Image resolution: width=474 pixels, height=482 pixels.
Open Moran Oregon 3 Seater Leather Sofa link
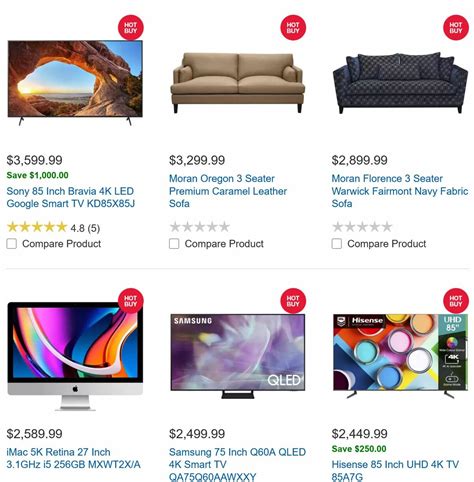click(228, 191)
